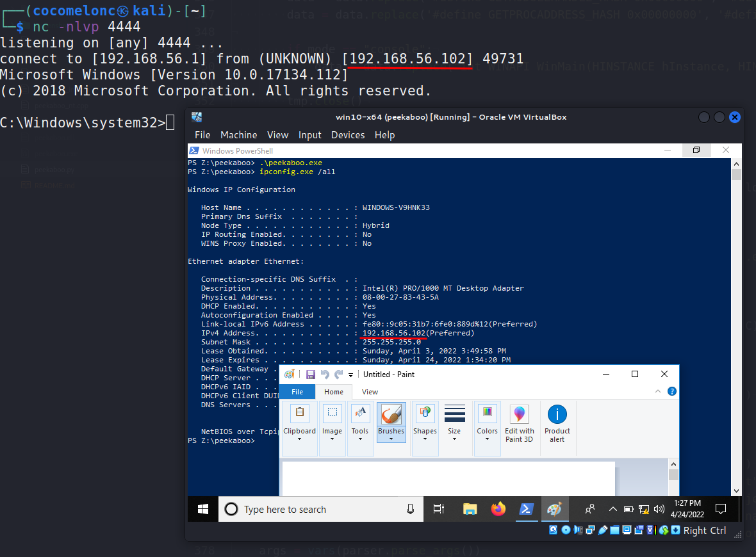Viewport: 756px width, 557px height.
Task: Open the Product alert info
Action: pyautogui.click(x=557, y=424)
